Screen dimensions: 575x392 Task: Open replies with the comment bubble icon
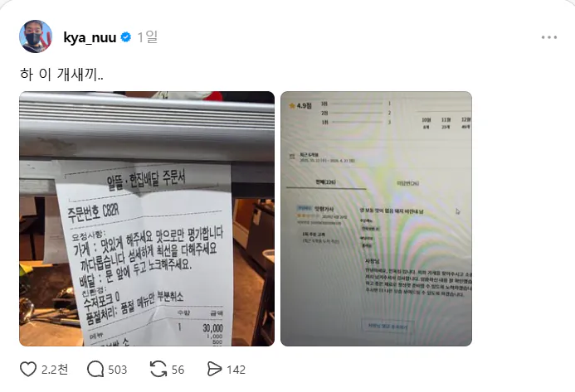[x=95, y=370]
